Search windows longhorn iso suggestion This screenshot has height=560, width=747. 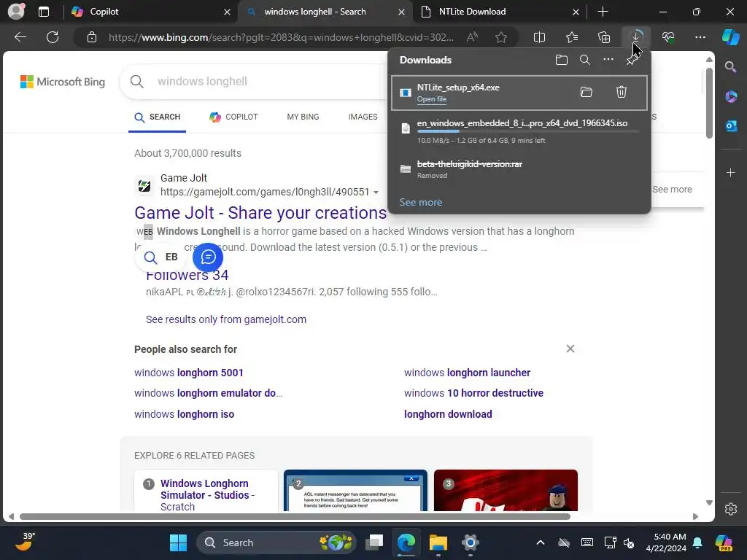point(184,414)
